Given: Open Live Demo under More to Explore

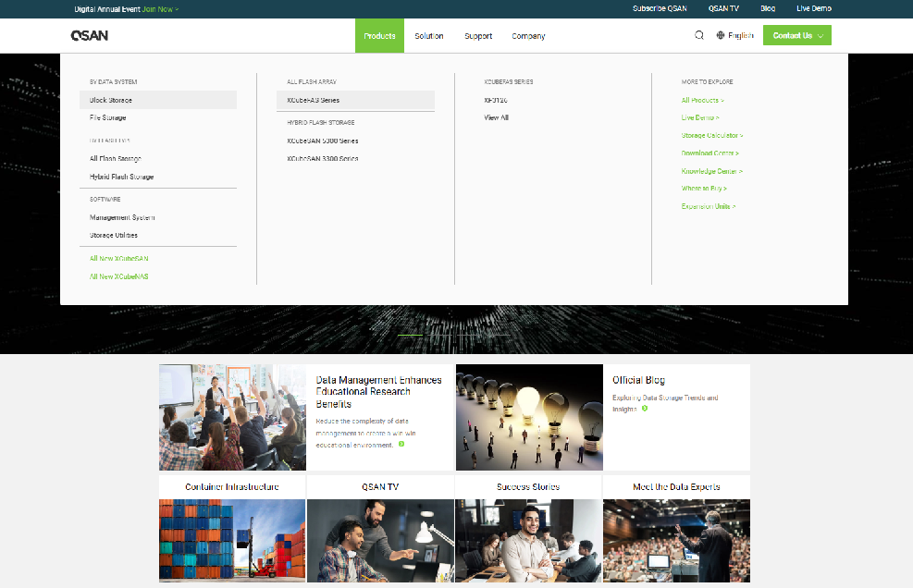Looking at the screenshot, I should (700, 117).
